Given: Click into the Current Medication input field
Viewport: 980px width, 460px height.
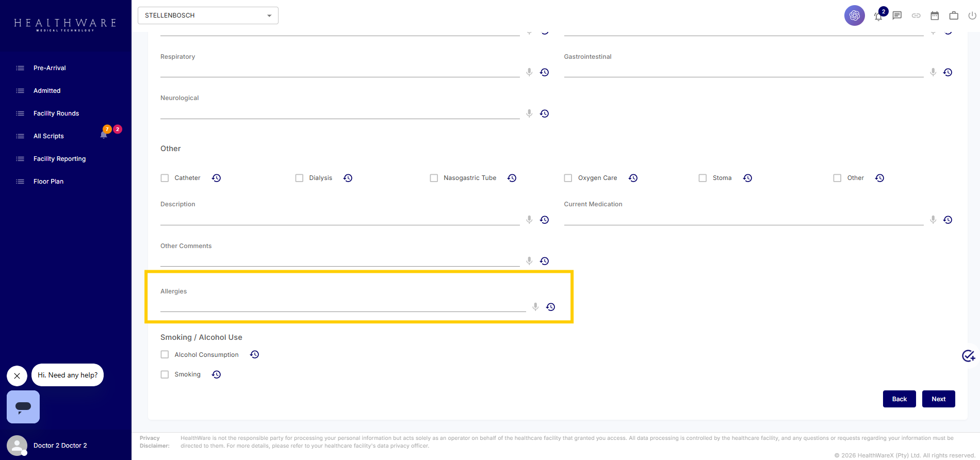Looking at the screenshot, I should (x=743, y=219).
